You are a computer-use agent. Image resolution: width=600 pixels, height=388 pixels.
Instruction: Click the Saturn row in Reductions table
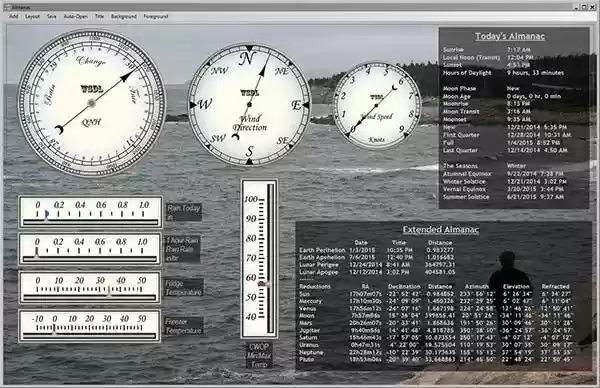pos(436,338)
